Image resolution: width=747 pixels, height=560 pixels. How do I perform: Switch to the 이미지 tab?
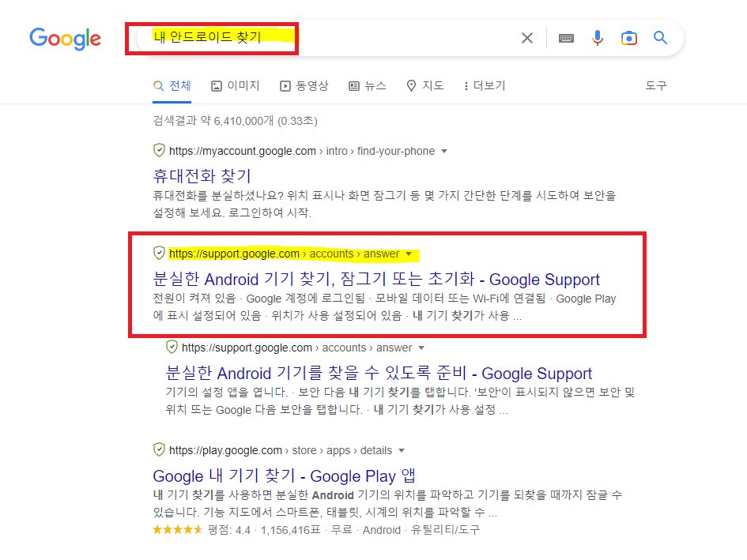[236, 86]
